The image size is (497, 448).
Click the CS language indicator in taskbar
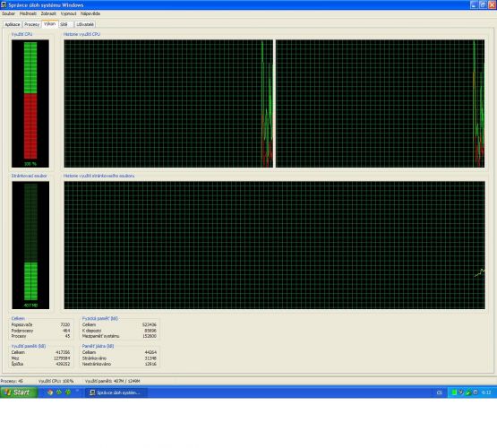(440, 392)
